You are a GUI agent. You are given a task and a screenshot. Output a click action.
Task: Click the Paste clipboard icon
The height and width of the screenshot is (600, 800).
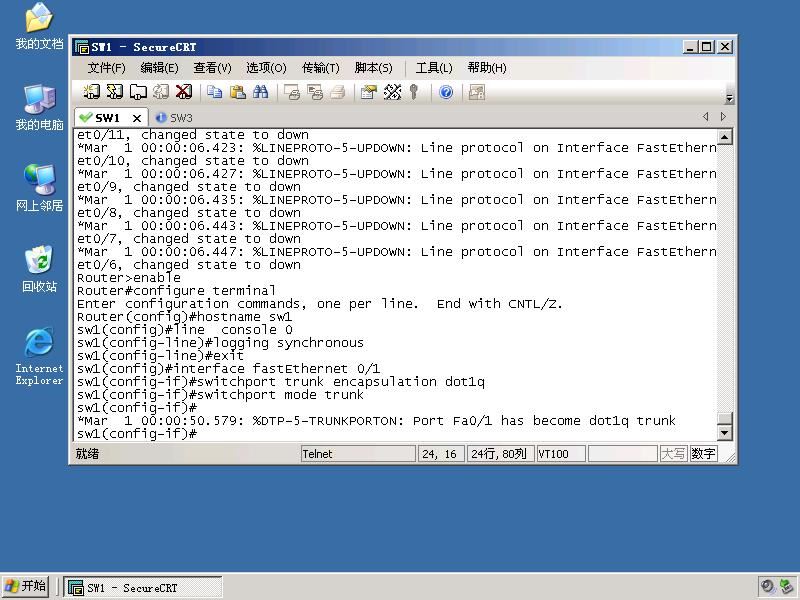pyautogui.click(x=238, y=92)
